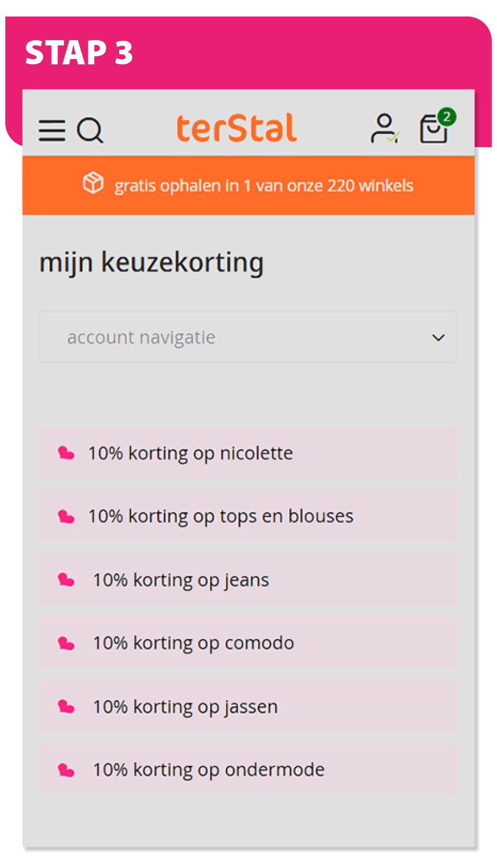497x868 pixels.
Task: Click the heart icon beside ondermode discount
Action: click(x=66, y=770)
